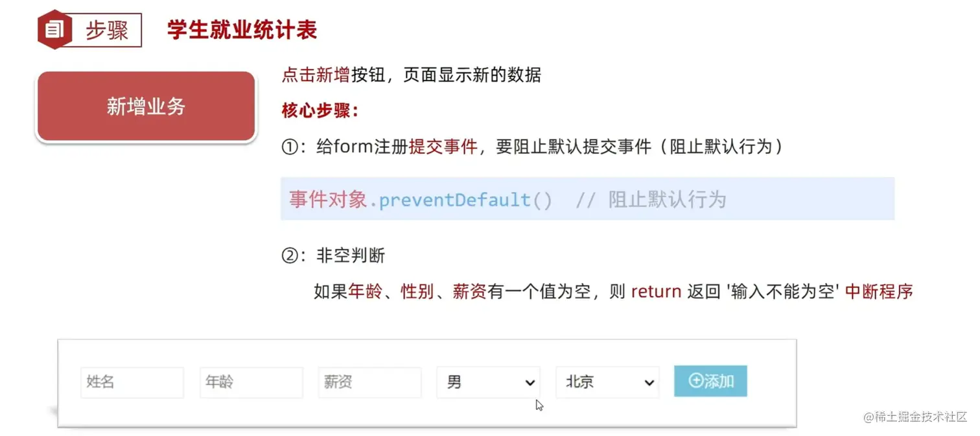
Task: Open the 北京 city dropdown
Action: (608, 383)
